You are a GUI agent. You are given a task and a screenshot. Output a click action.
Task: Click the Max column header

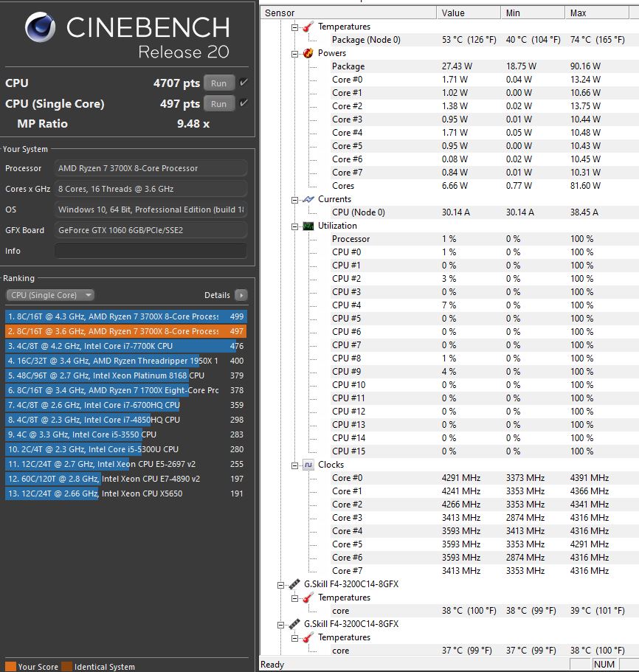pyautogui.click(x=597, y=13)
